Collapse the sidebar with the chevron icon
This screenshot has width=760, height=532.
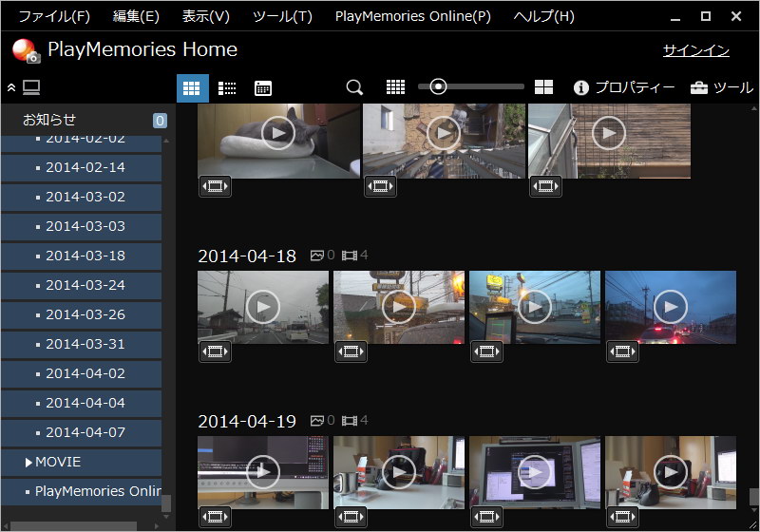[11, 87]
